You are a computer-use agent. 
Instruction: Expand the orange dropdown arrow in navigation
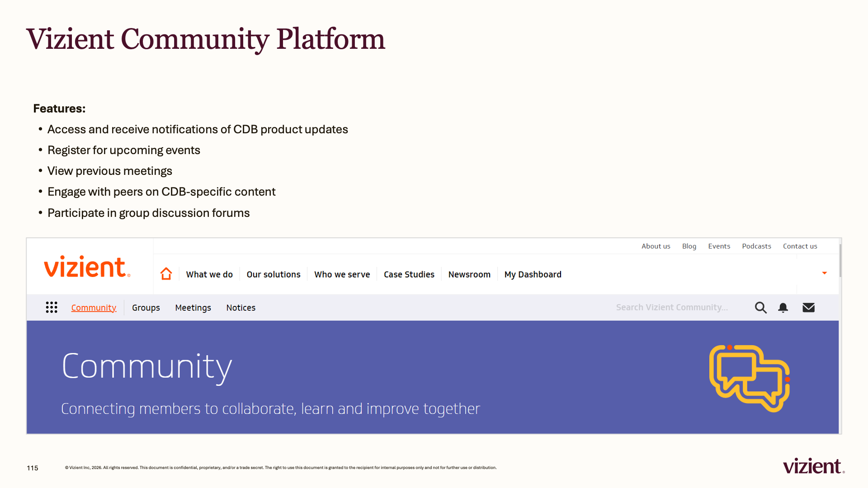click(824, 273)
